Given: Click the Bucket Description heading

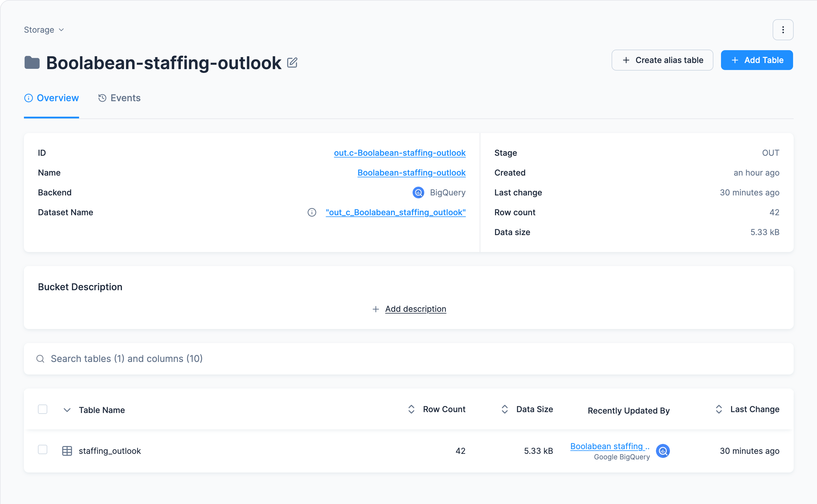Looking at the screenshot, I should (x=80, y=287).
